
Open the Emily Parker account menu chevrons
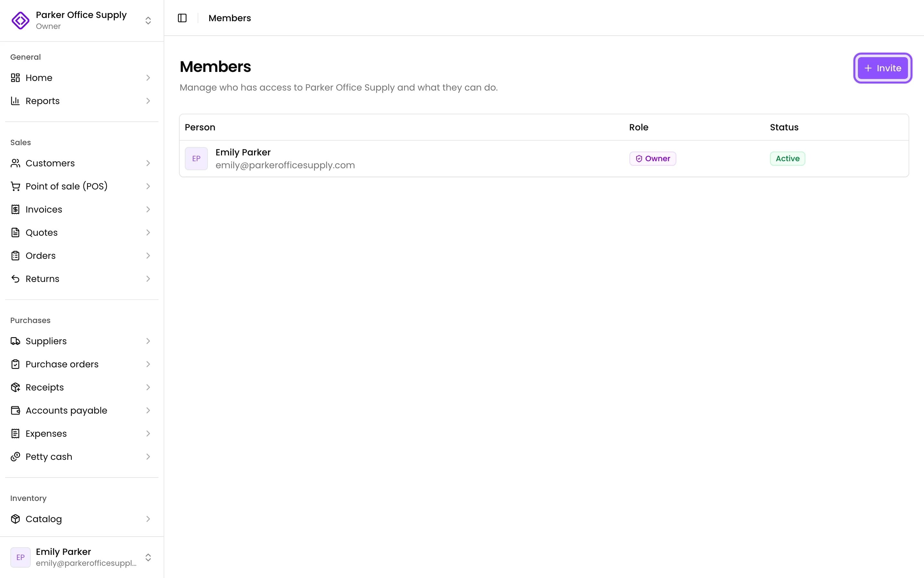[x=148, y=557]
